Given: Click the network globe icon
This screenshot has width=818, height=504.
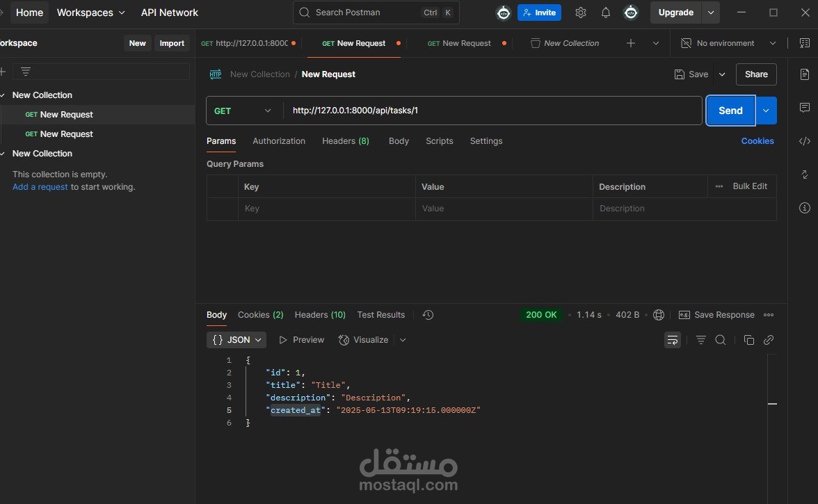Looking at the screenshot, I should (x=659, y=315).
